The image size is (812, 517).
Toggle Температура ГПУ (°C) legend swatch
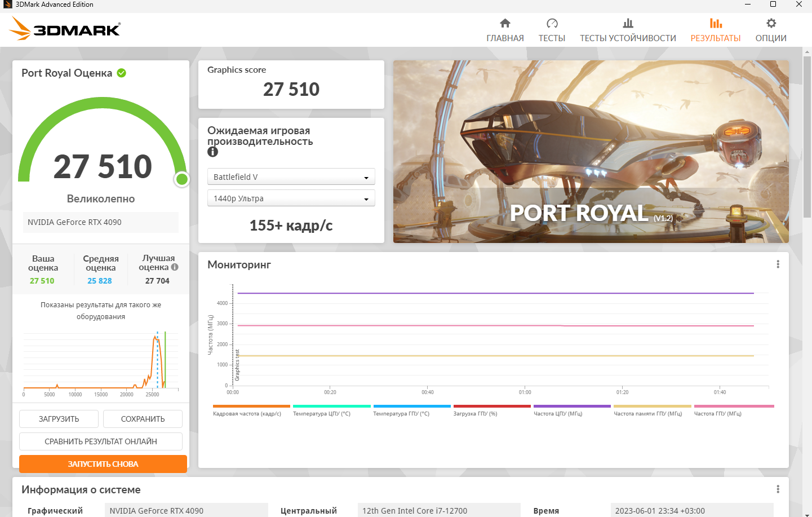tap(412, 406)
